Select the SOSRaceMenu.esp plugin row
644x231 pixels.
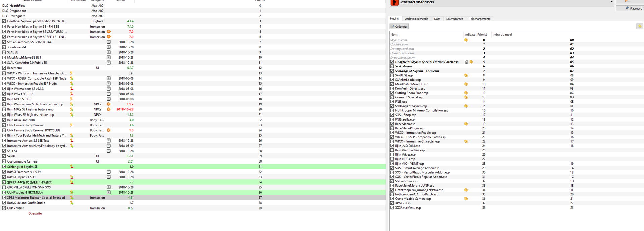point(517,207)
